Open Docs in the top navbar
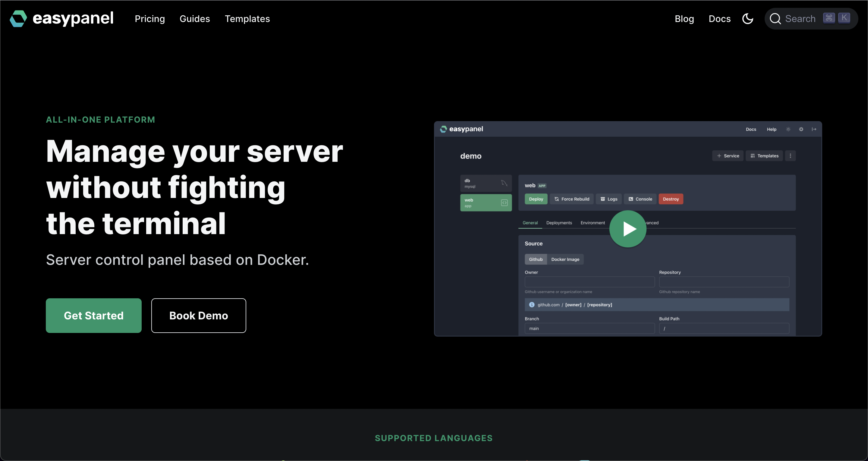Image resolution: width=868 pixels, height=461 pixels. (720, 19)
